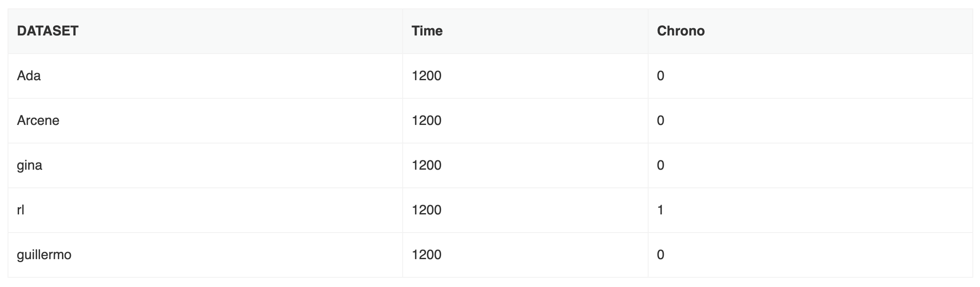Click the Time value for Arcene
Viewport: 980px width, 287px height.
pyautogui.click(x=427, y=120)
